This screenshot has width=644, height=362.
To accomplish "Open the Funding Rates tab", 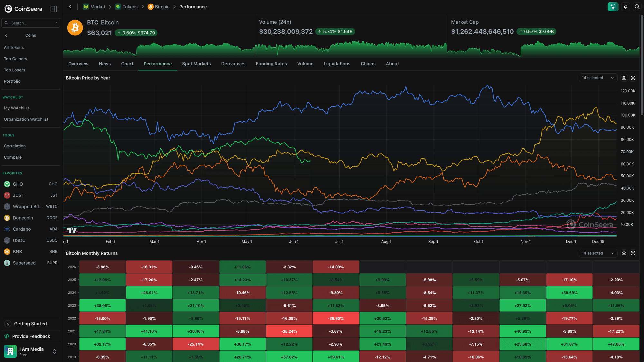I will pyautogui.click(x=271, y=64).
